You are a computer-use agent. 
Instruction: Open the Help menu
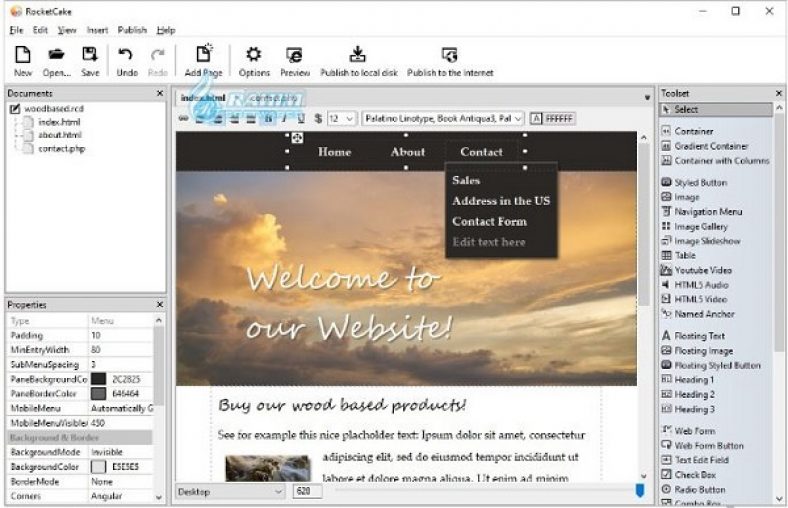[x=166, y=30]
